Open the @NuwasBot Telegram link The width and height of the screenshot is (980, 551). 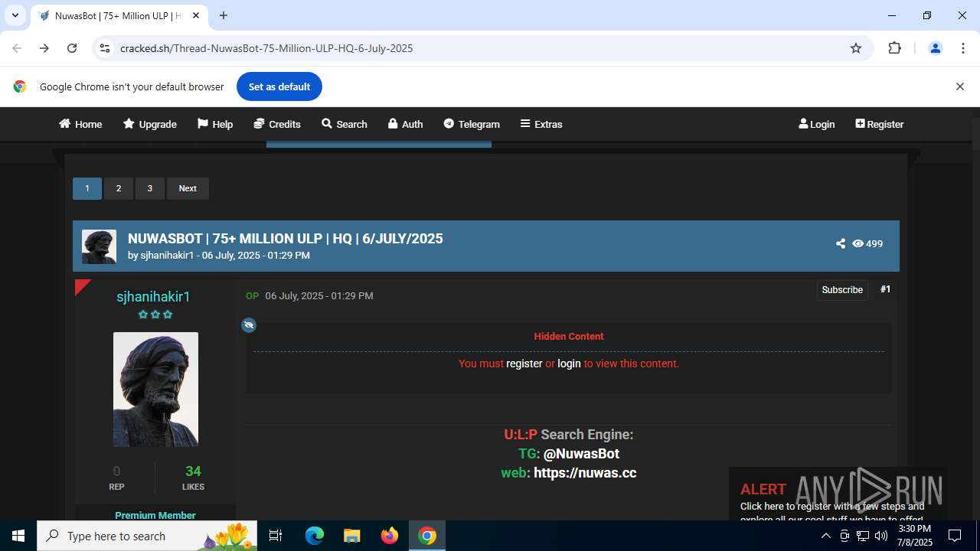[581, 454]
